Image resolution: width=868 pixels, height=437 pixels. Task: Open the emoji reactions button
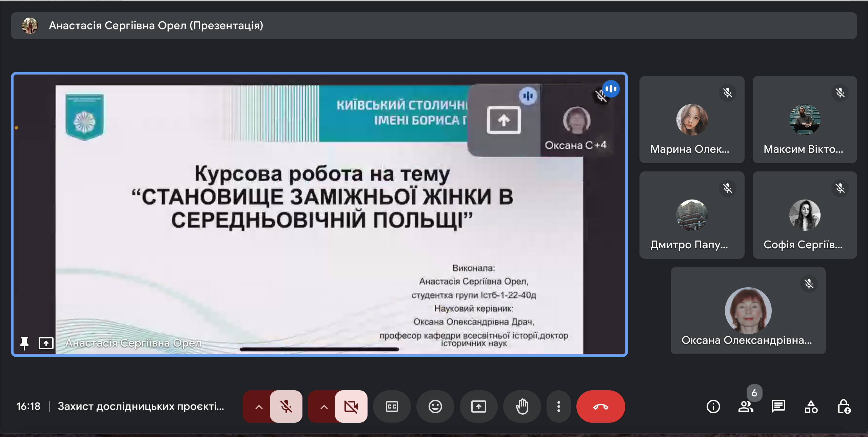tap(435, 407)
